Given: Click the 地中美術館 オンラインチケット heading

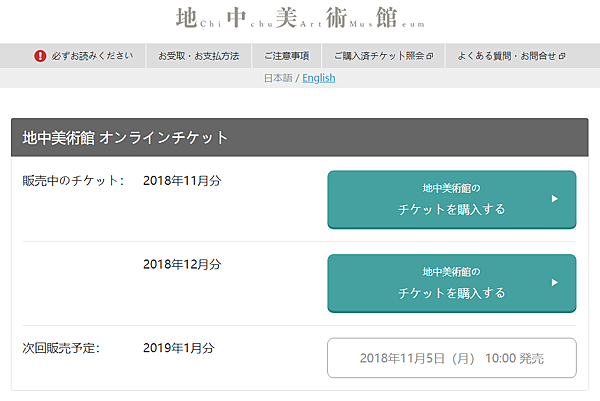Looking at the screenshot, I should 125,138.
